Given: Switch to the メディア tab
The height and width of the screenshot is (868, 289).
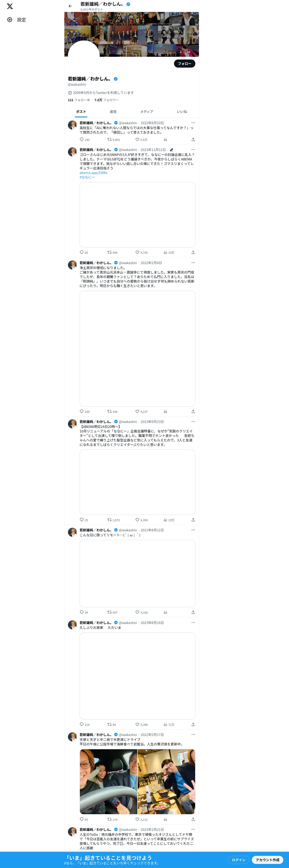Looking at the screenshot, I should tap(147, 112).
